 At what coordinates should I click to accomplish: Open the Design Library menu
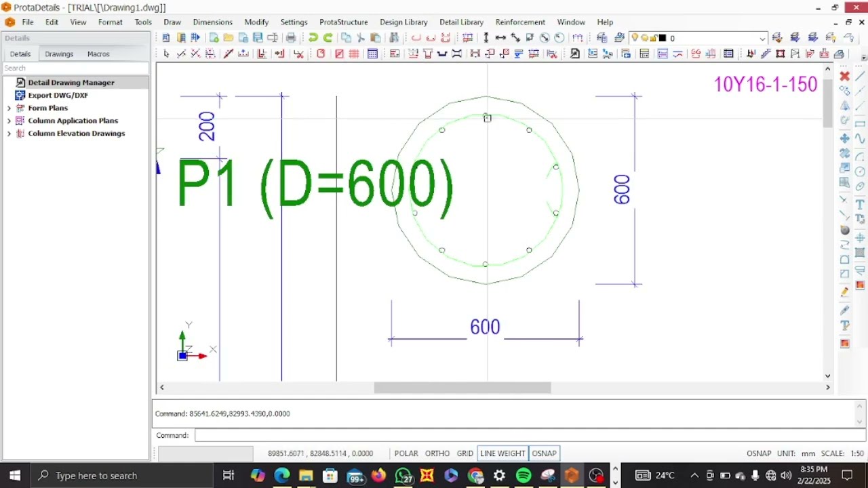coord(403,22)
